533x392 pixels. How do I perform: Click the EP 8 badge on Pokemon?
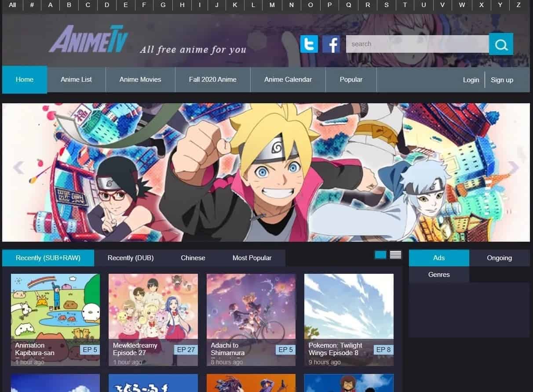pos(383,350)
